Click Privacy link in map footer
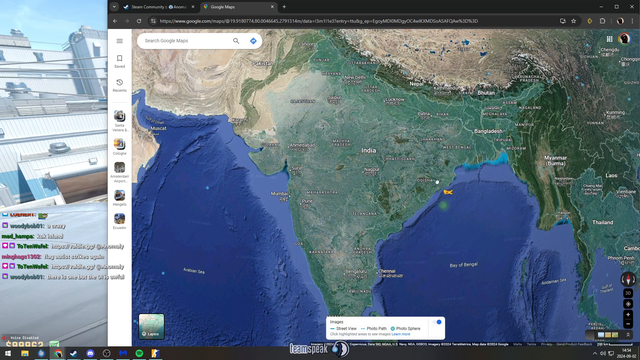Screen dimensions: 640x360 [x=547, y=344]
